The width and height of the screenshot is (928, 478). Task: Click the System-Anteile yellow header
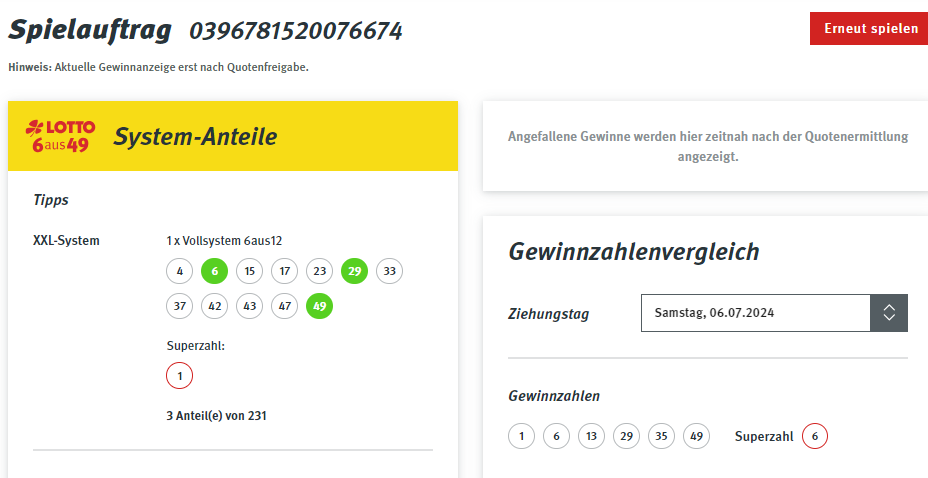click(233, 136)
